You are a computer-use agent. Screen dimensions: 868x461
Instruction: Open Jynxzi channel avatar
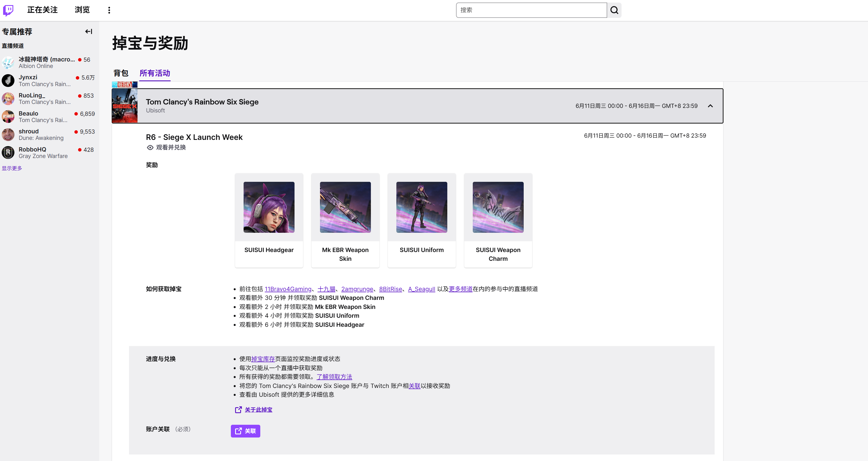click(x=8, y=80)
